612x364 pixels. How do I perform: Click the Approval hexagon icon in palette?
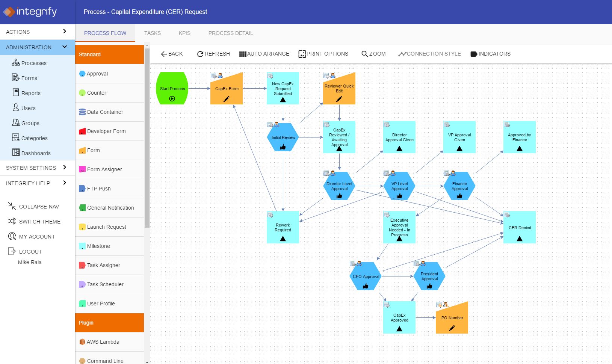pos(82,74)
